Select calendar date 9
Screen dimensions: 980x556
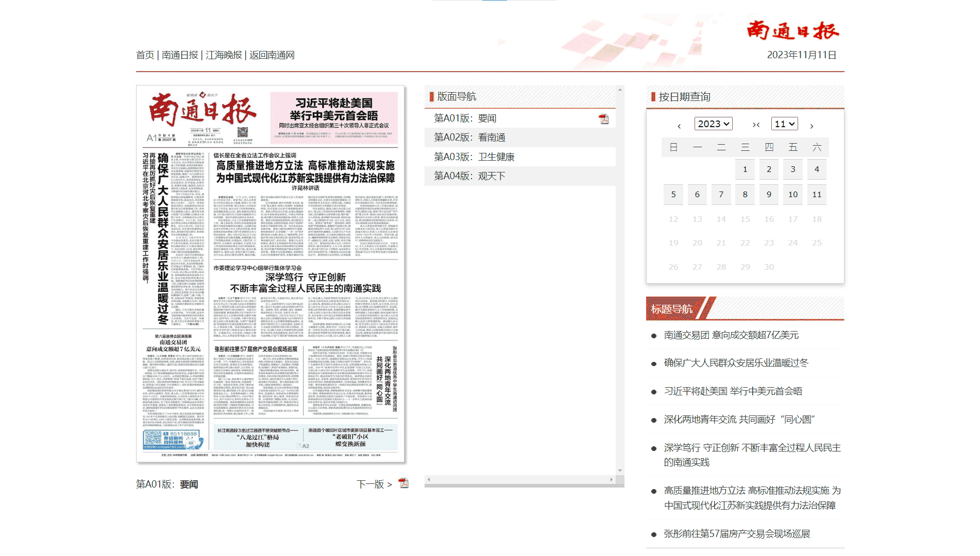(x=769, y=195)
